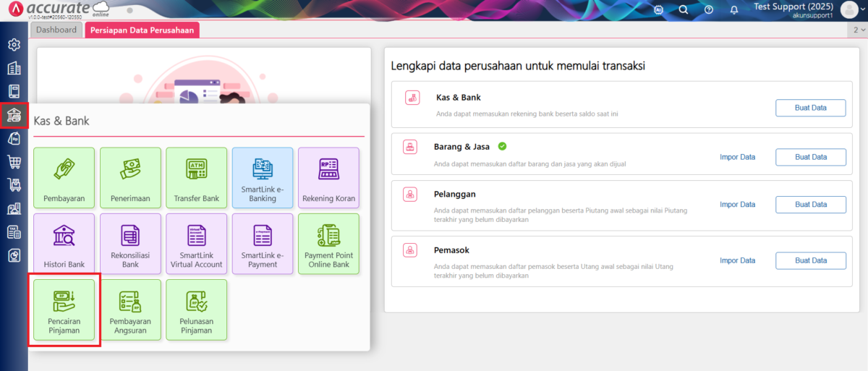Viewport: 868px width, 371px height.
Task: Launch SmartLink e-Banking
Action: click(x=263, y=178)
